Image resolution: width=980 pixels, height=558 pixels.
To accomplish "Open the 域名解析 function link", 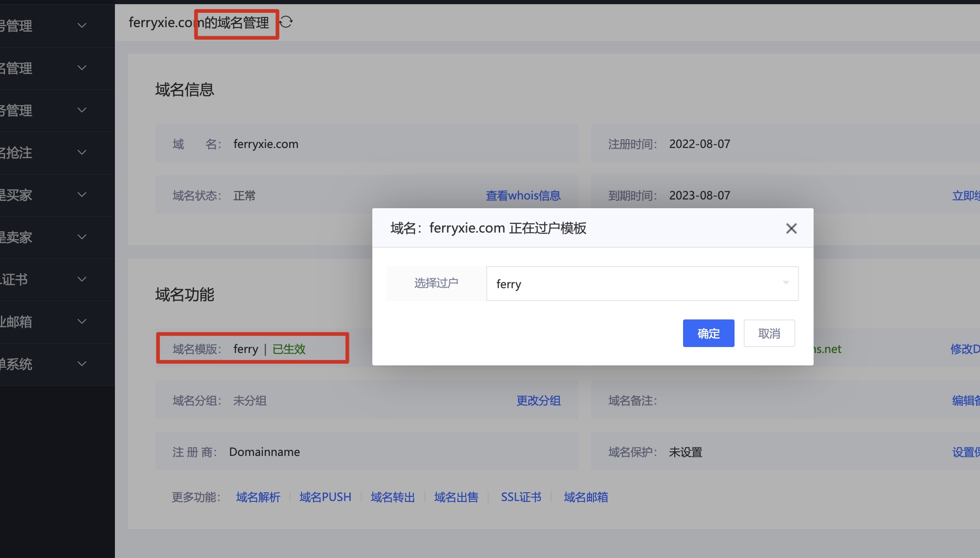I will pos(258,497).
